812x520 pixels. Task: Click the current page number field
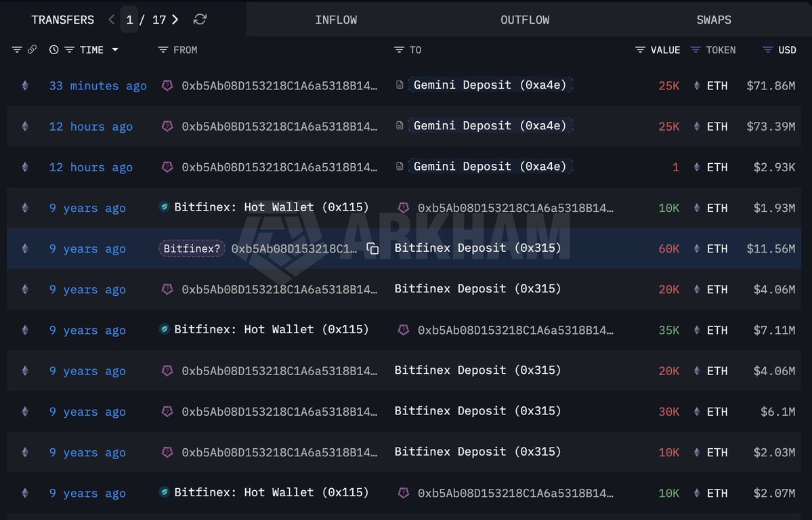coord(129,20)
